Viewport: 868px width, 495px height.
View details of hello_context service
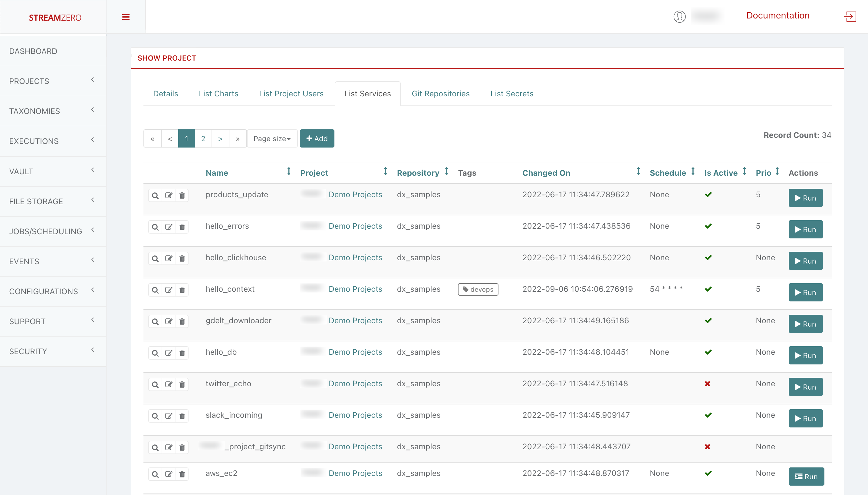(155, 290)
